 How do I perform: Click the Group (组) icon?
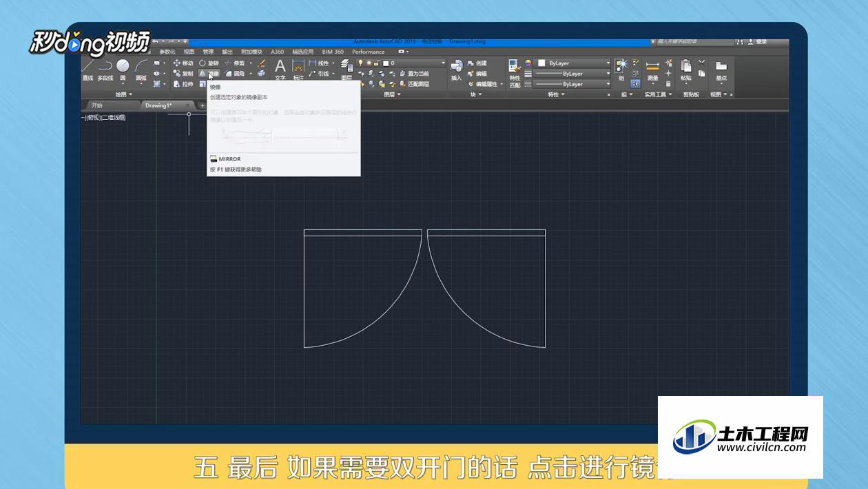point(621,70)
